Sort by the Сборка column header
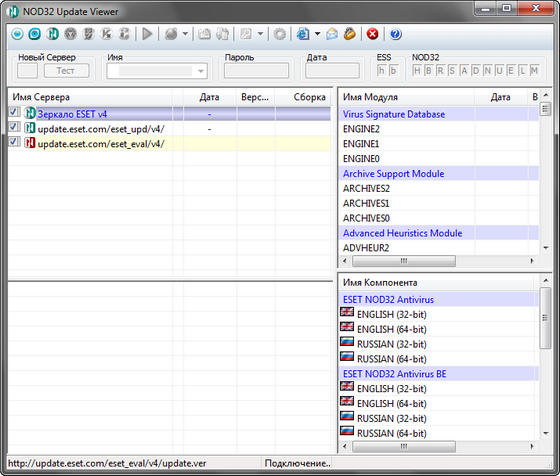 309,97
